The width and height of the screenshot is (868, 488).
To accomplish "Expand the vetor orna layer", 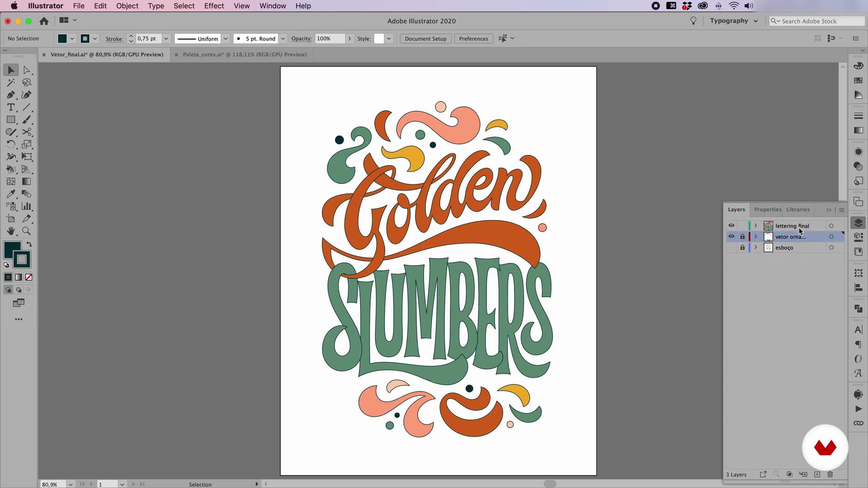I will coord(755,236).
